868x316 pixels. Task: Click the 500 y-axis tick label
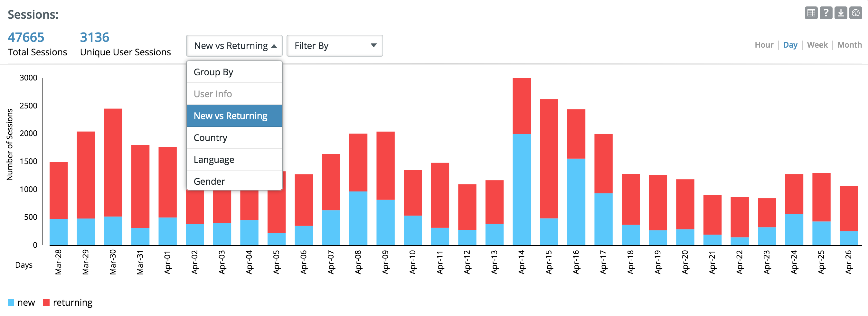[x=31, y=217]
